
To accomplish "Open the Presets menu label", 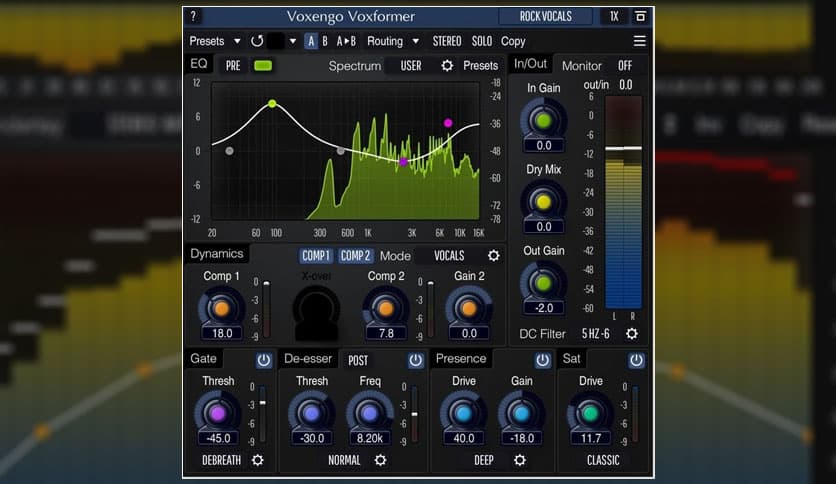I will 207,41.
